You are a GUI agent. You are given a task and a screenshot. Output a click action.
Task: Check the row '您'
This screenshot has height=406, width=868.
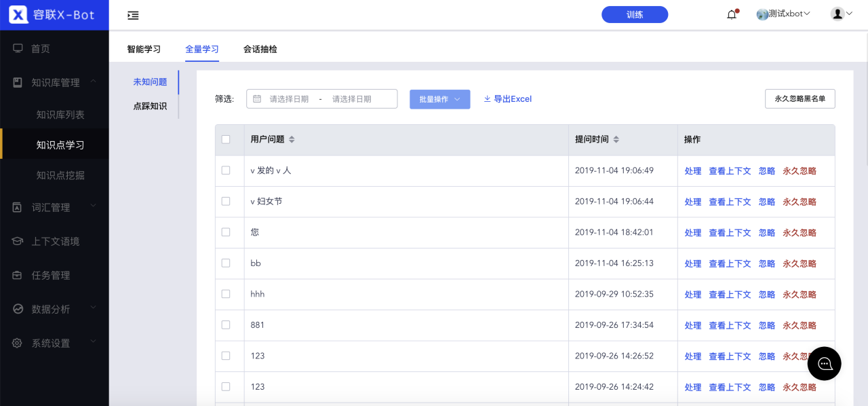tap(226, 232)
